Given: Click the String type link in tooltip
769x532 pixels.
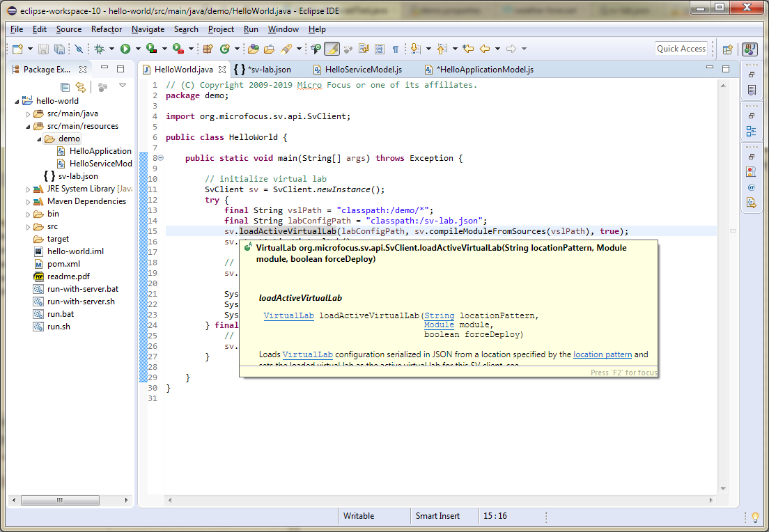Looking at the screenshot, I should [x=439, y=315].
